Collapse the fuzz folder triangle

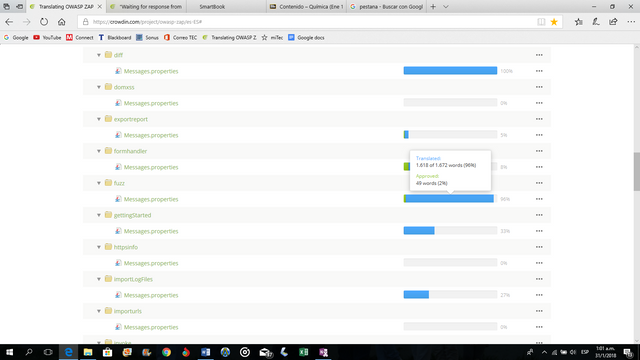tap(99, 183)
